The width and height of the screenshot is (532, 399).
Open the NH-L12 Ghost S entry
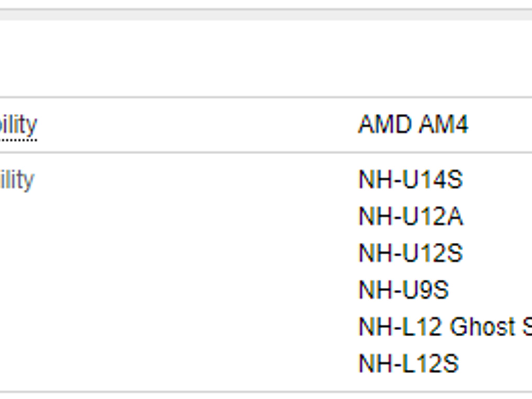(x=445, y=327)
